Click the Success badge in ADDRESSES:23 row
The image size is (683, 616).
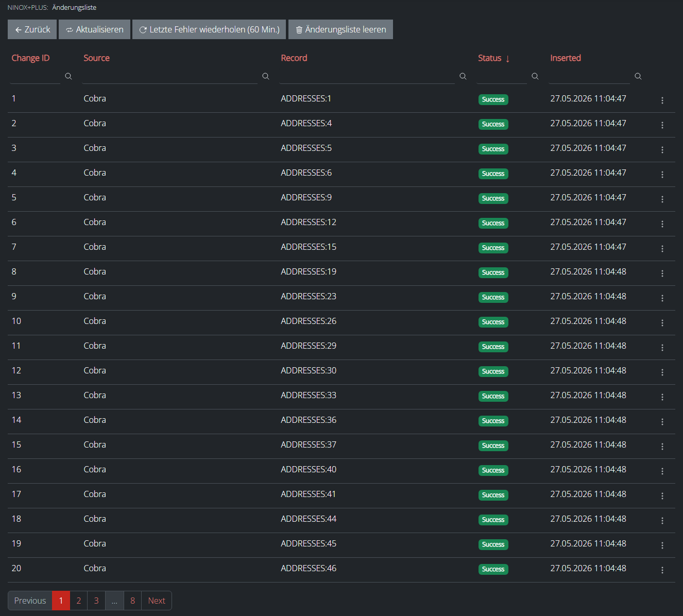[x=493, y=297]
